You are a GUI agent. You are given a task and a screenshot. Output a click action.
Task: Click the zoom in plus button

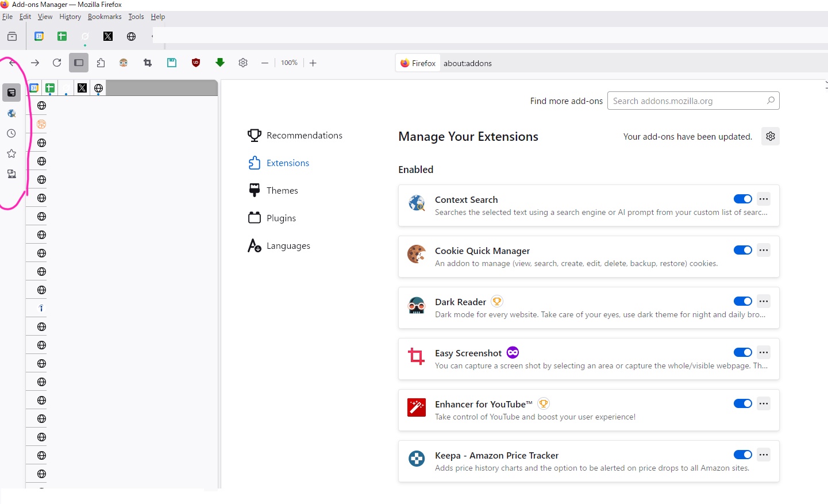[x=313, y=63]
